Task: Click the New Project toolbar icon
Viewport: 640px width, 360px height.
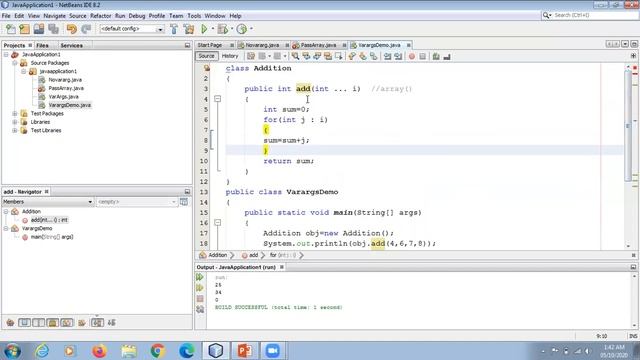Action: click(24, 29)
